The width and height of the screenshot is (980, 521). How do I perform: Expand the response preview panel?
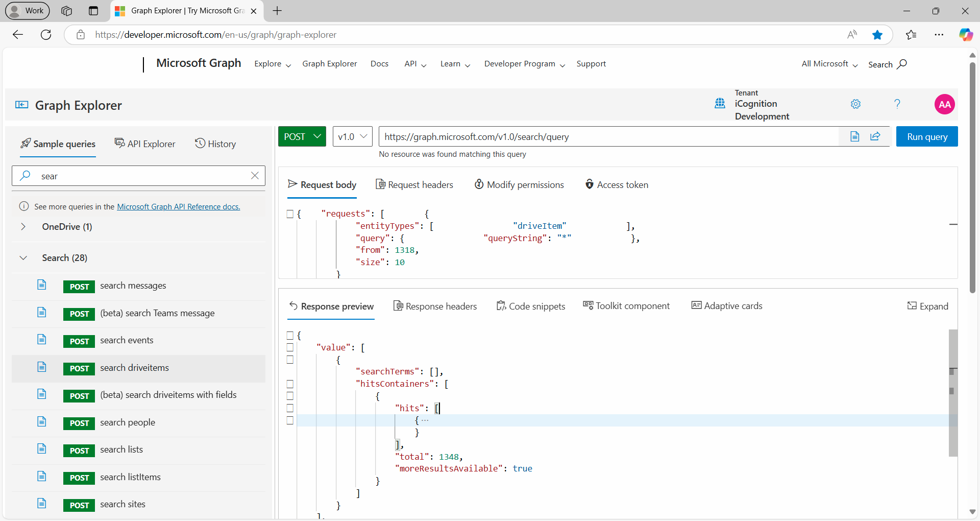[927, 306]
